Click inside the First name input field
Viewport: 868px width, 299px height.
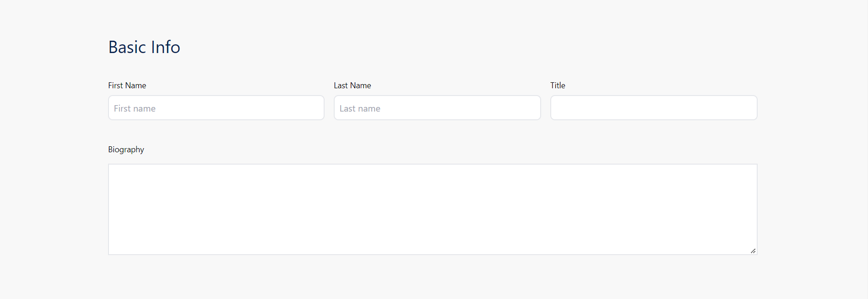[x=215, y=108]
